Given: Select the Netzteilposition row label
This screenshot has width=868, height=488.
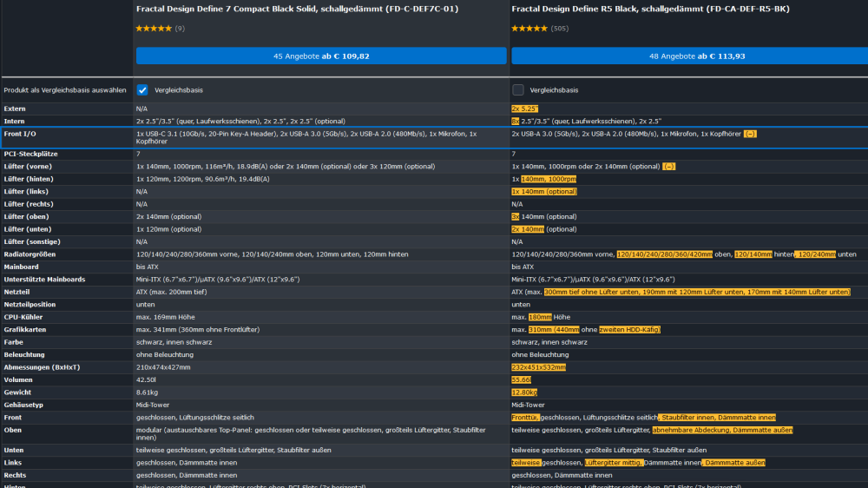Looking at the screenshot, I should coord(30,304).
